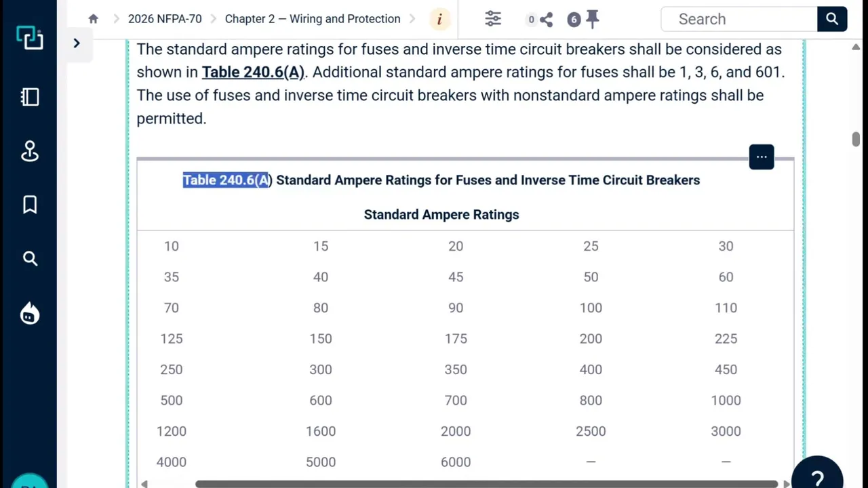Click the table horizontal scrollbar
This screenshot has width=868, height=488.
point(486,484)
